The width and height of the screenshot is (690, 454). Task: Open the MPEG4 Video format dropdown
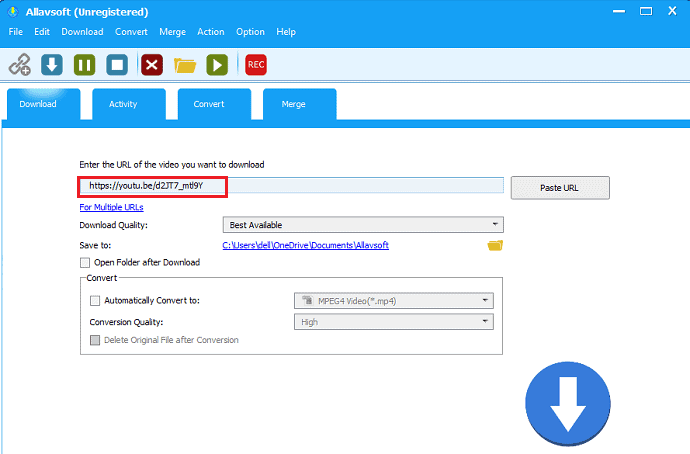pyautogui.click(x=393, y=301)
